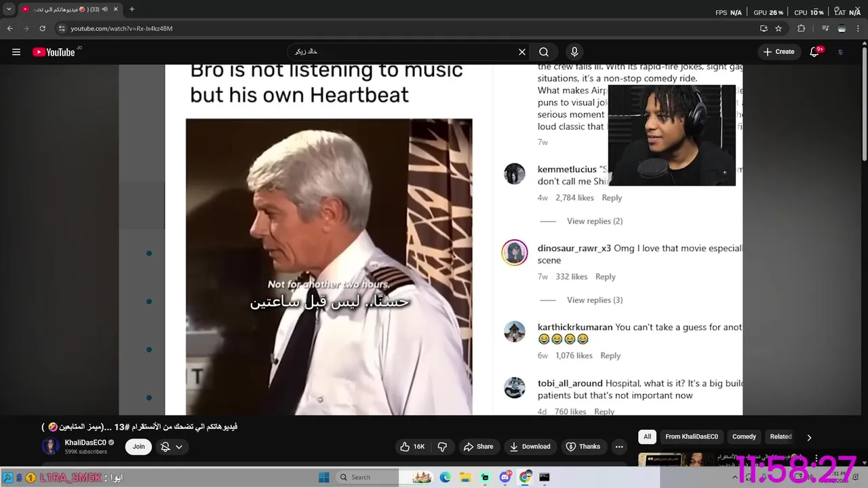Open the YouTube Create button

(778, 52)
